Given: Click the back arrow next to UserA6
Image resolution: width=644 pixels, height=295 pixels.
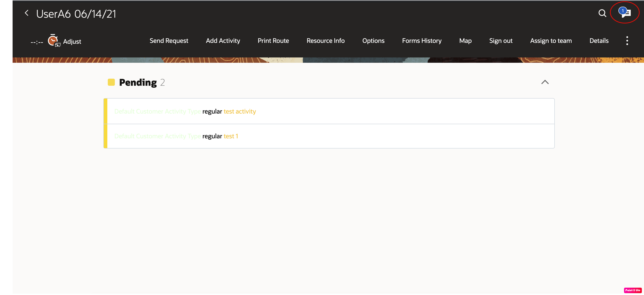Looking at the screenshot, I should tap(27, 13).
